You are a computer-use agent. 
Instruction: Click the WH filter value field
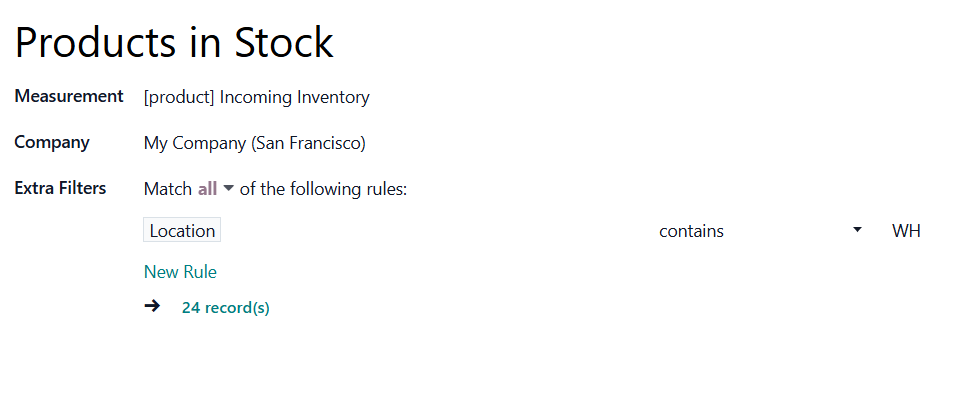point(906,231)
